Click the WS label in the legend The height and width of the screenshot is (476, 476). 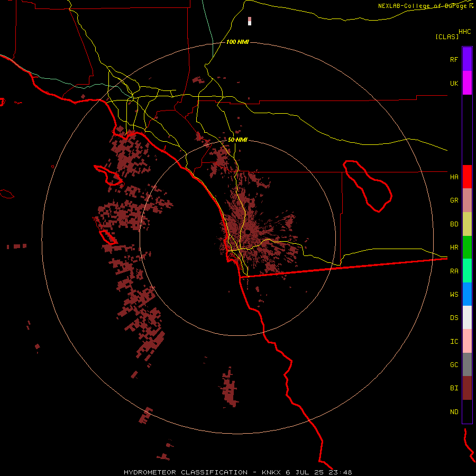click(x=454, y=295)
